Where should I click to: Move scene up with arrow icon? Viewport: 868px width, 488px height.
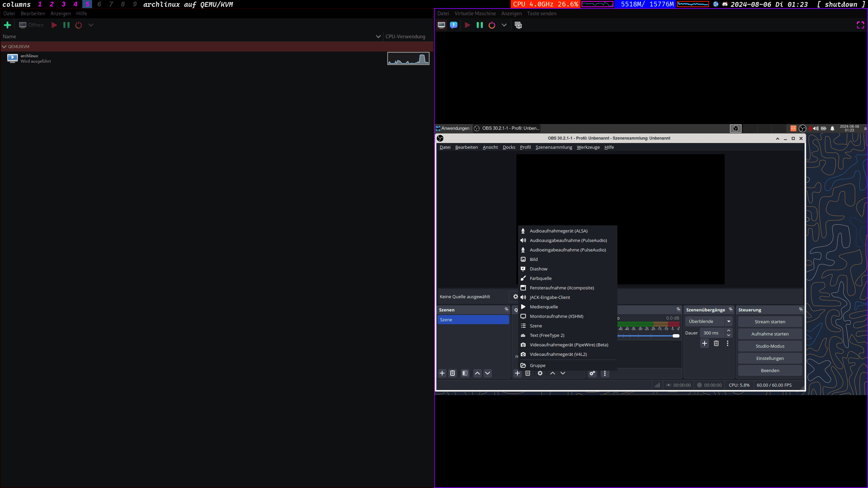pos(477,373)
